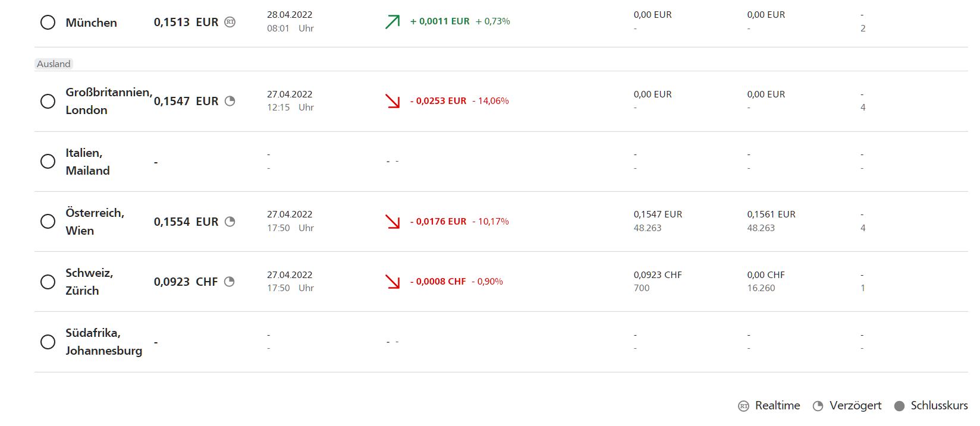The image size is (980, 426).
Task: Select Schweiz, Zürich exchange radio button
Action: pyautogui.click(x=48, y=282)
